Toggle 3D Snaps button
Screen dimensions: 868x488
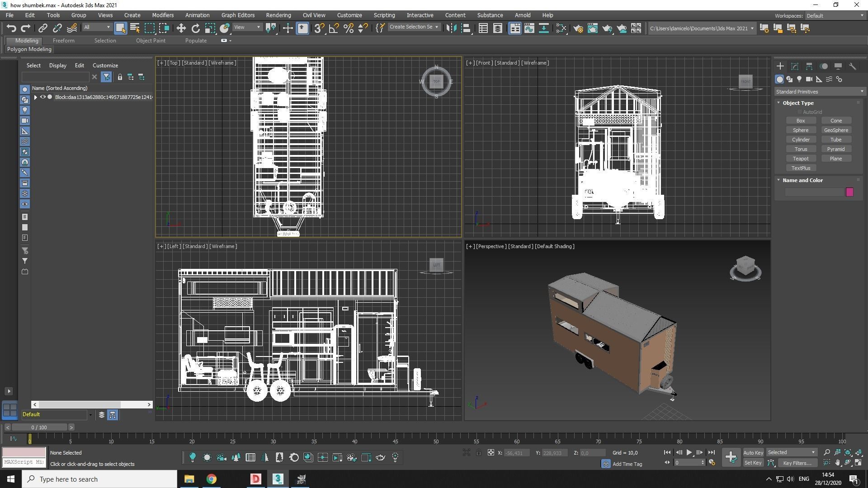(319, 28)
